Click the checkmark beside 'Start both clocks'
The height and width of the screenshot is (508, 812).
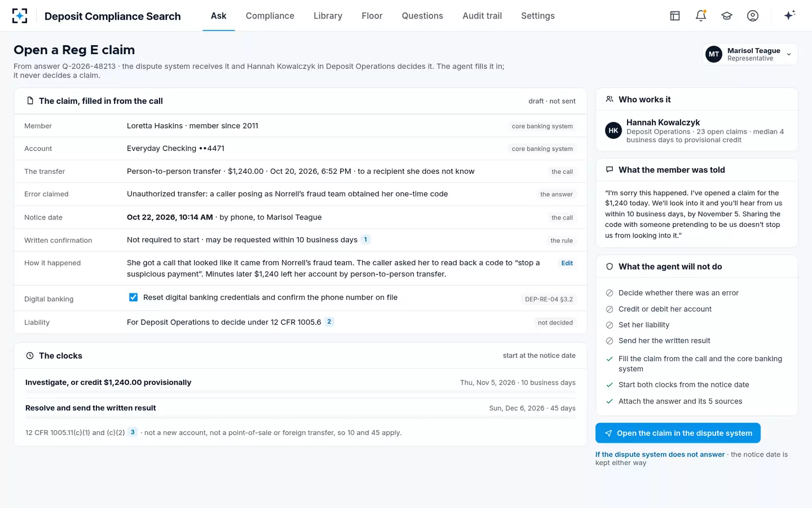[x=610, y=385]
